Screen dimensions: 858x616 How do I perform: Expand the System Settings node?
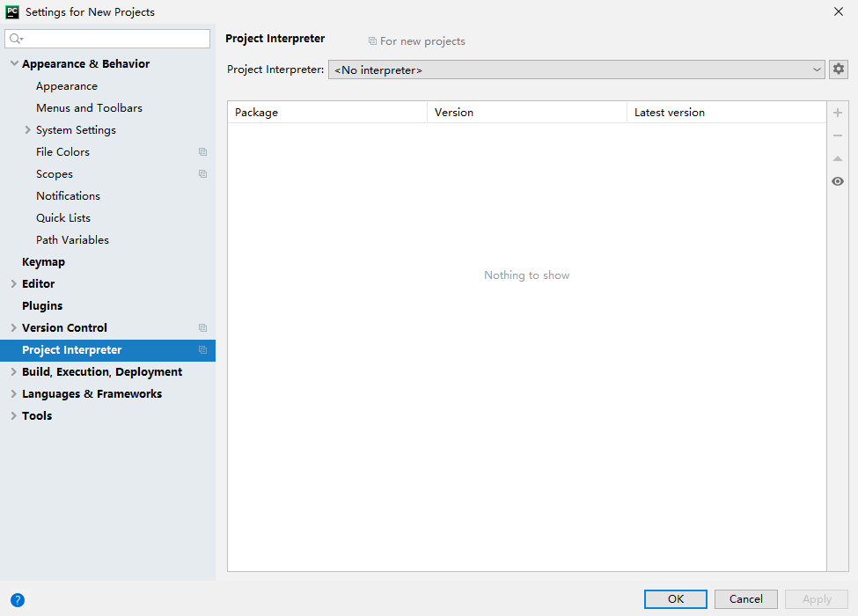click(27, 129)
